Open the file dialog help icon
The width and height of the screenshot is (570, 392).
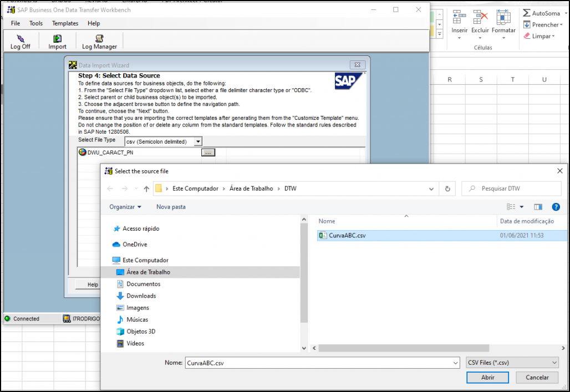point(556,207)
